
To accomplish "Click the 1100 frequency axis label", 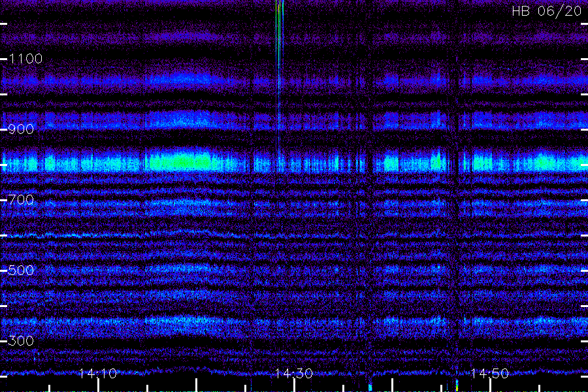I will pyautogui.click(x=25, y=59).
